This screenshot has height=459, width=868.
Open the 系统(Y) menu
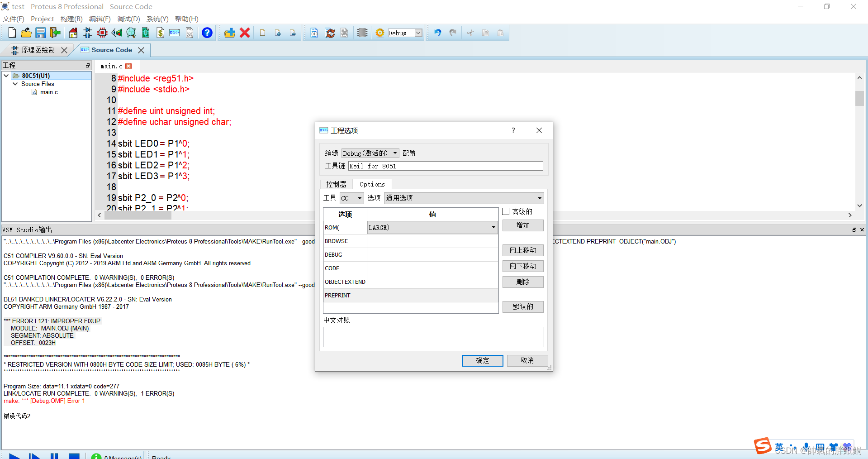pyautogui.click(x=157, y=19)
